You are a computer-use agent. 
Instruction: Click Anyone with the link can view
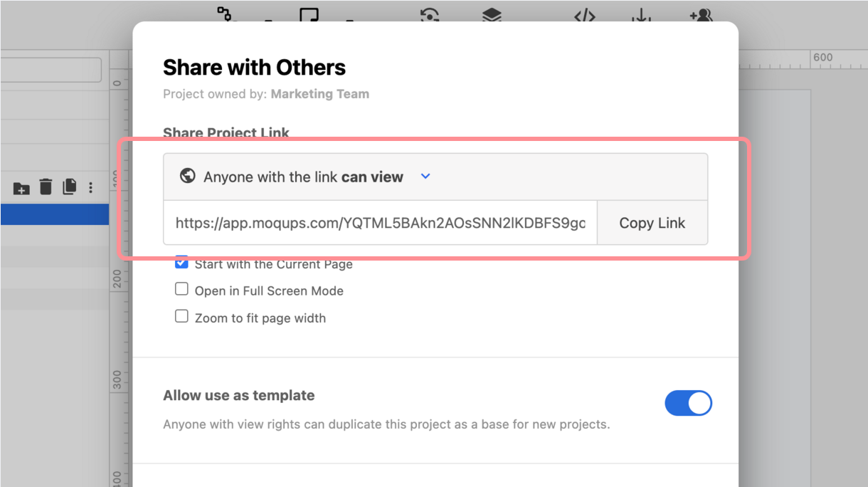[303, 177]
